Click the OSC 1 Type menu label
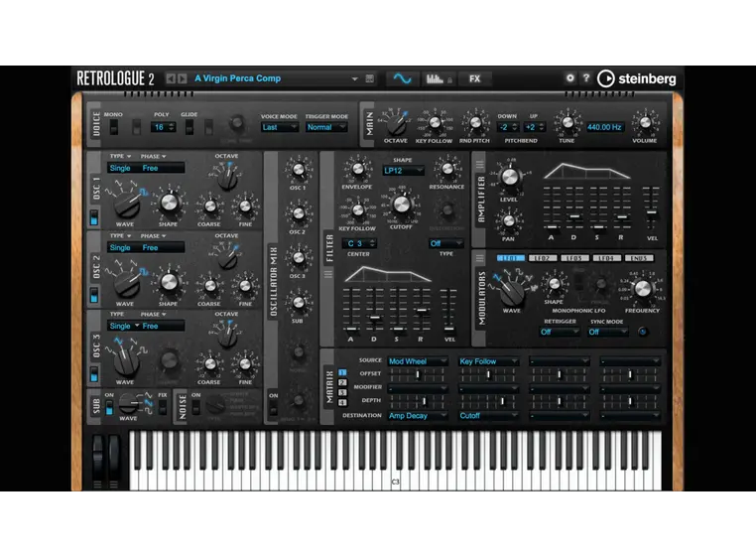 point(120,157)
